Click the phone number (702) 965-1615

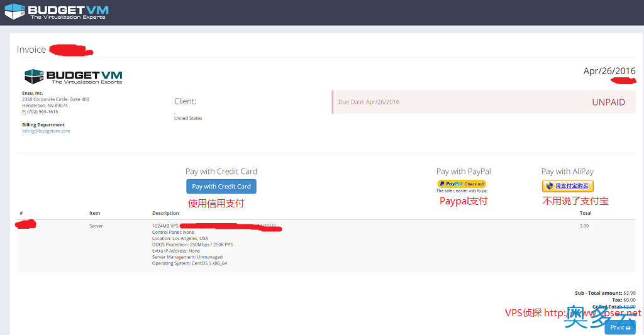[42, 112]
